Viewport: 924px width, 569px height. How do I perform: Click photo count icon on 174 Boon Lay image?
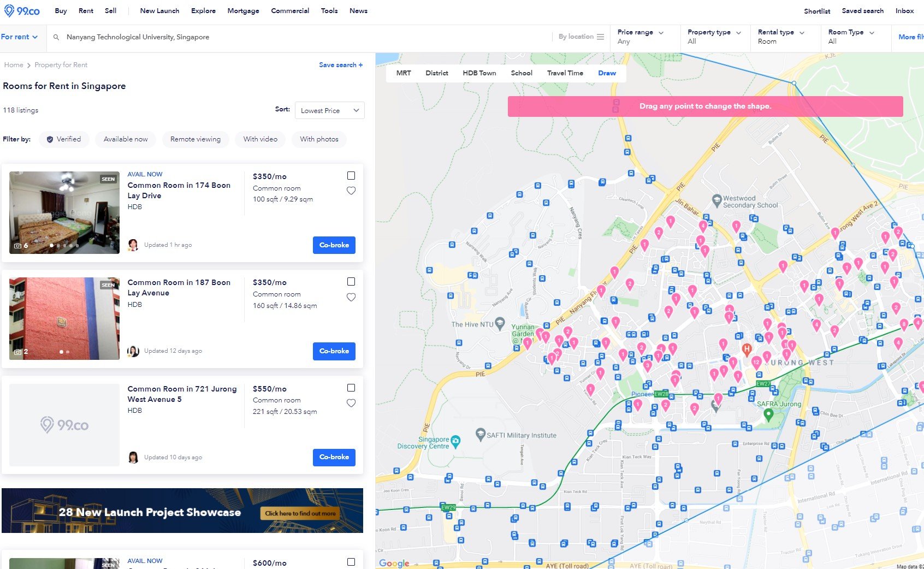click(x=17, y=246)
